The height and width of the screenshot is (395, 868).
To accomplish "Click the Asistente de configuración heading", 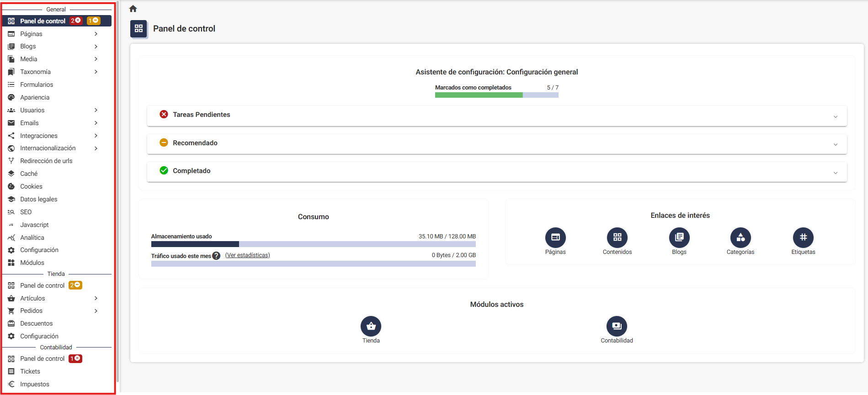I will 497,72.
